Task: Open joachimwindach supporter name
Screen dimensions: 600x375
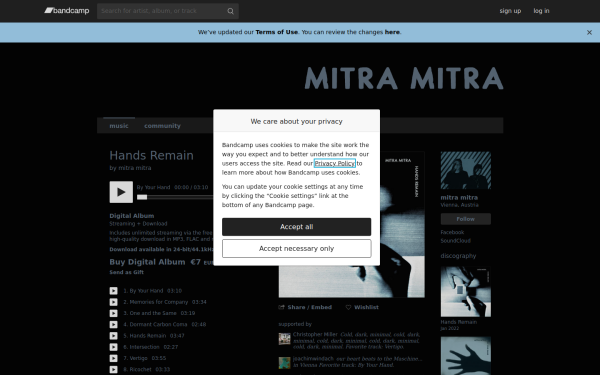Action: click(313, 359)
